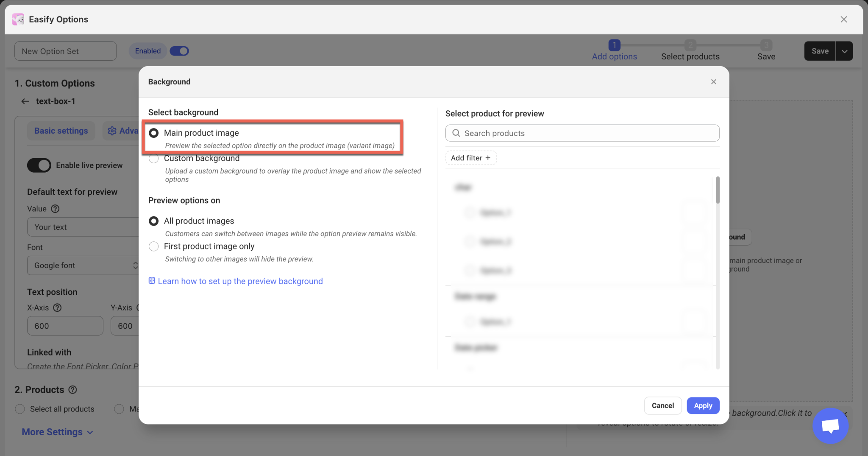
Task: Click the Apply button
Action: (703, 406)
